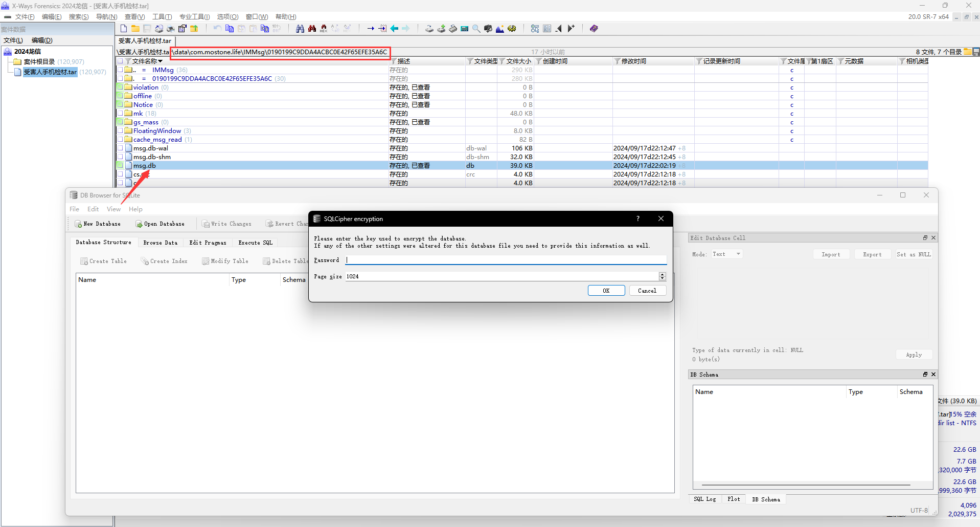The width and height of the screenshot is (980, 527).
Task: Open the 工具(T) menu in X-Ways
Action: pos(162,17)
